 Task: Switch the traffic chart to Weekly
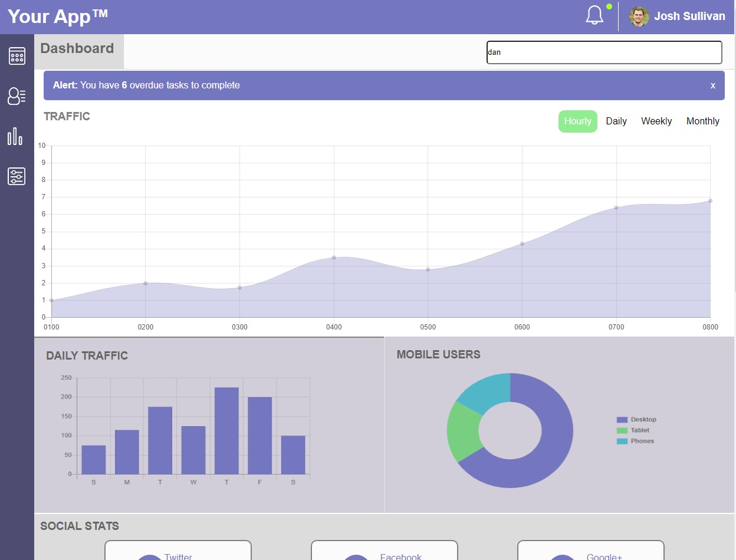[656, 121]
